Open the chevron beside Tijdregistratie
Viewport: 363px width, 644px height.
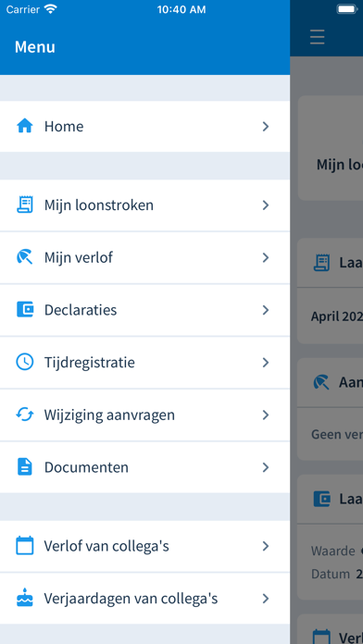(266, 363)
